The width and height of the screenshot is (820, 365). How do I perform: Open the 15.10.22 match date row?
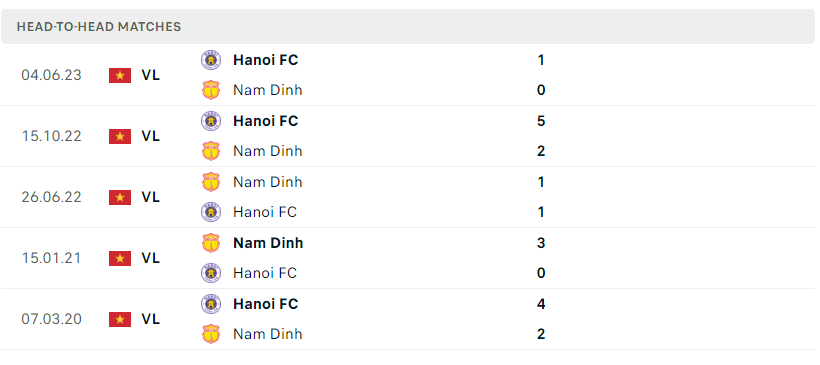coord(410,136)
